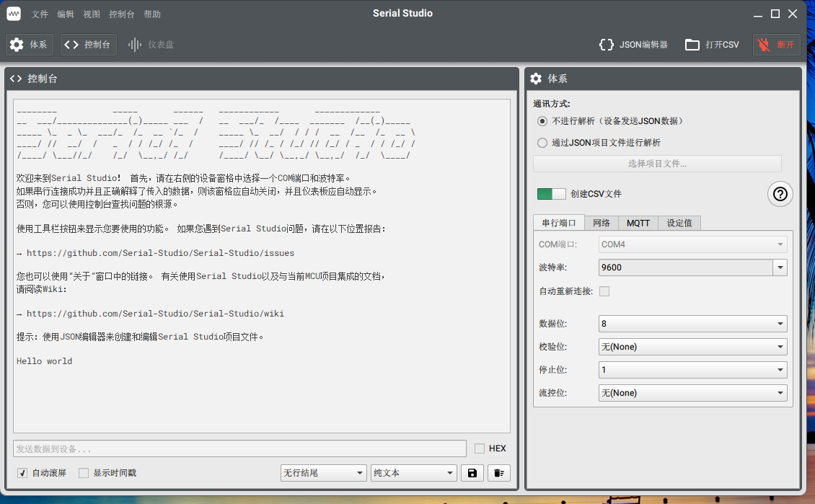
Task: Toggle the 创建CSV文件 switch
Action: tap(552, 194)
